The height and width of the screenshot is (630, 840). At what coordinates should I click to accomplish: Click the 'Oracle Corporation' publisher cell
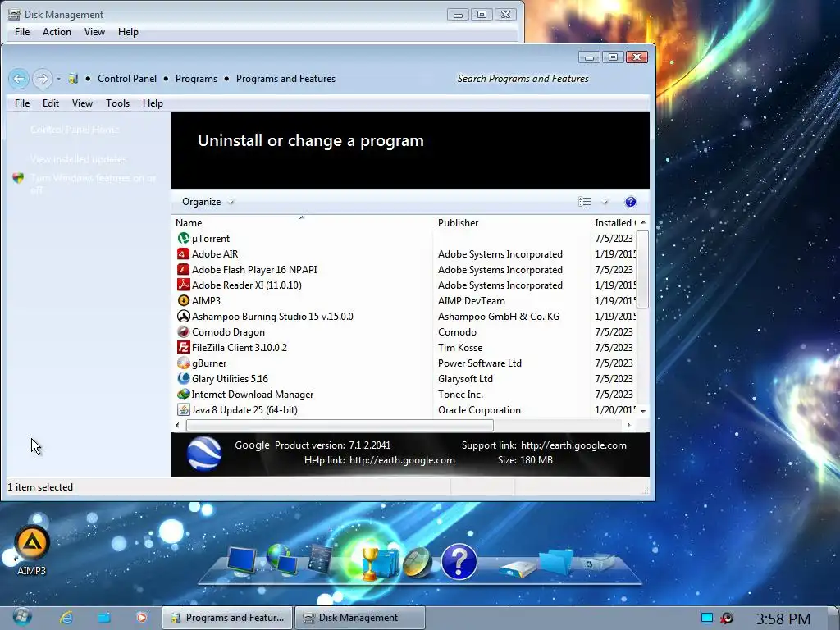pyautogui.click(x=479, y=410)
